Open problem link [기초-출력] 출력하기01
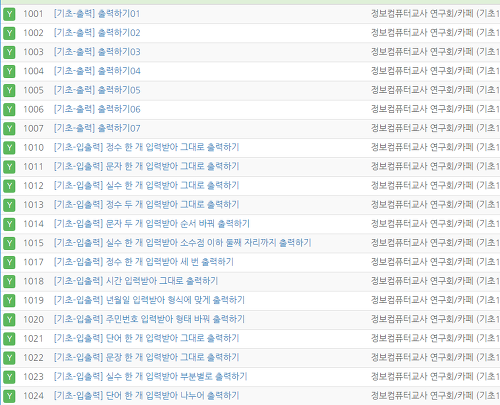 (97, 14)
